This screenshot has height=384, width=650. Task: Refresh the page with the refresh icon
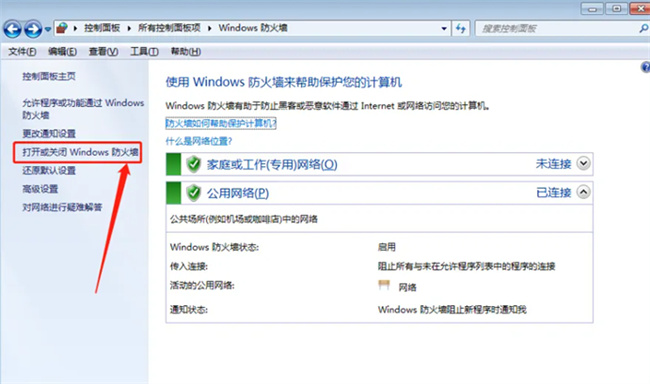click(461, 29)
